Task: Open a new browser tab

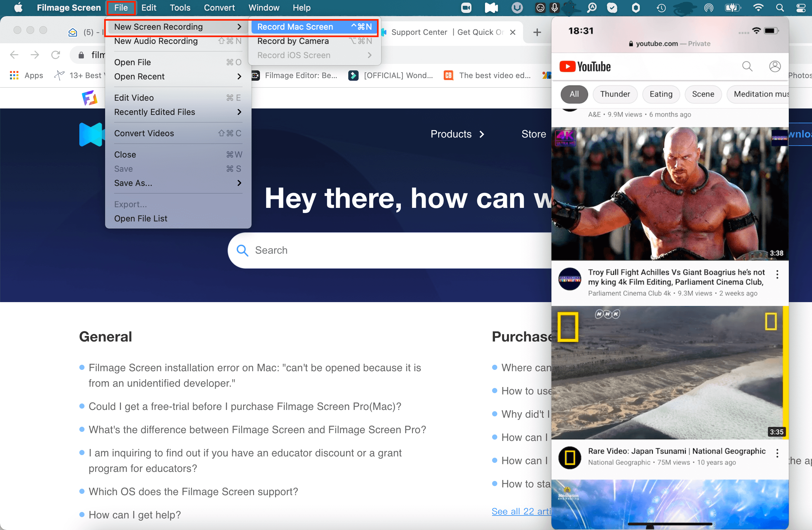Action: coord(537,33)
